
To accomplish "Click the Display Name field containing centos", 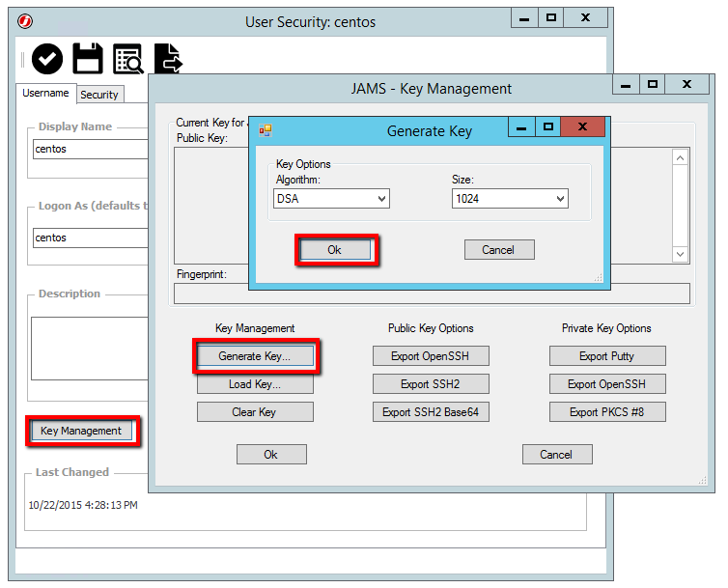I will click(91, 149).
